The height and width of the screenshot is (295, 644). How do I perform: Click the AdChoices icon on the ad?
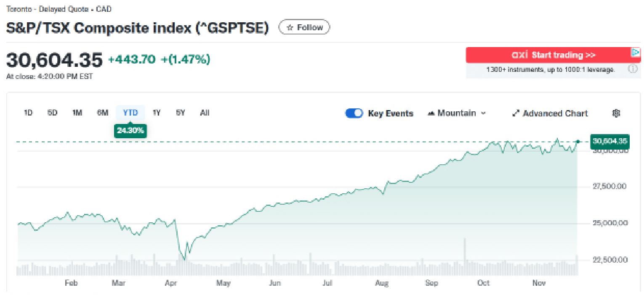point(635,53)
